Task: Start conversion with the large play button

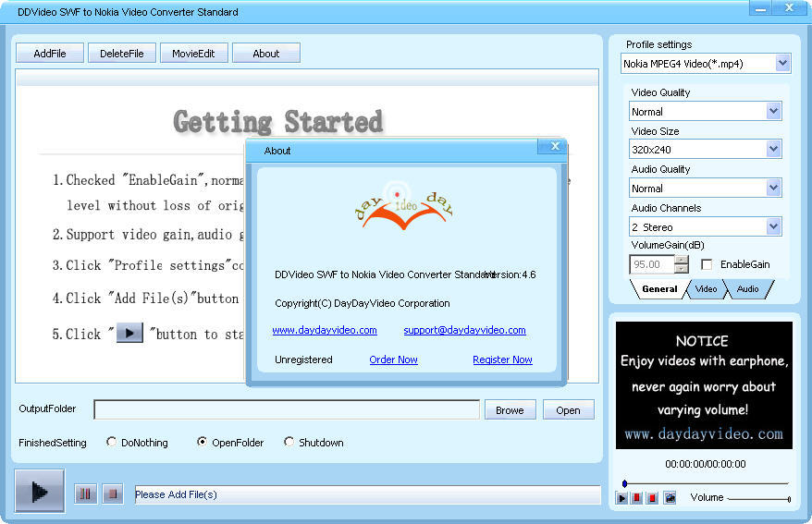Action: [x=40, y=491]
